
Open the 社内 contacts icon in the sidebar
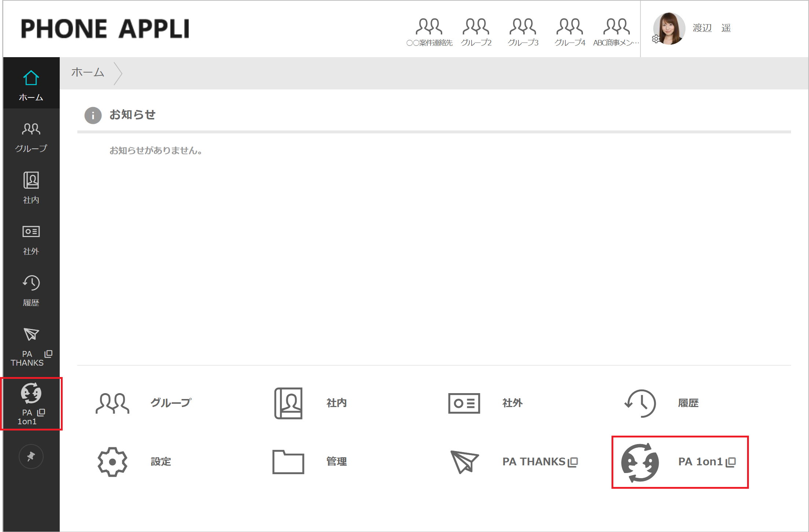[31, 181]
